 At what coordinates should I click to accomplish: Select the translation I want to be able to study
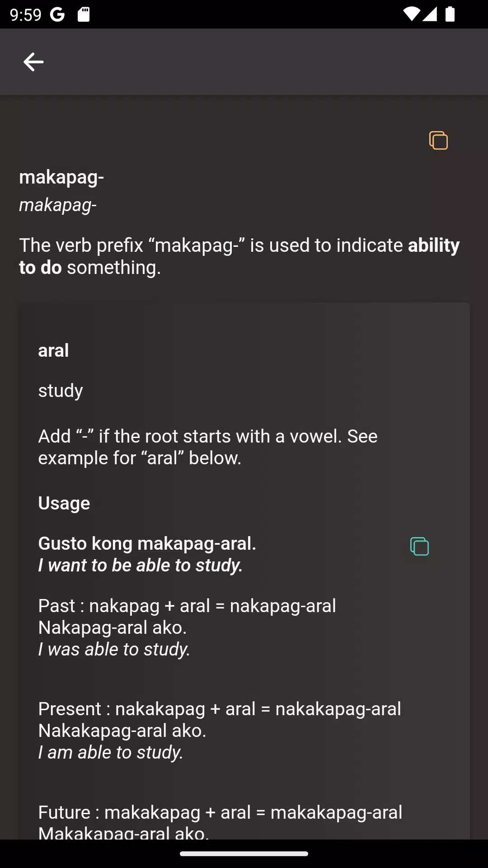141,565
